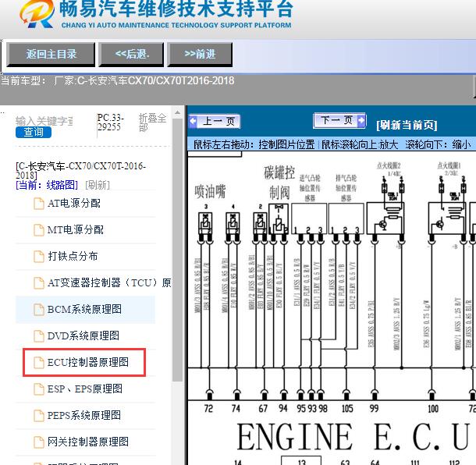Click ECU pin number 100

[x=433, y=409]
